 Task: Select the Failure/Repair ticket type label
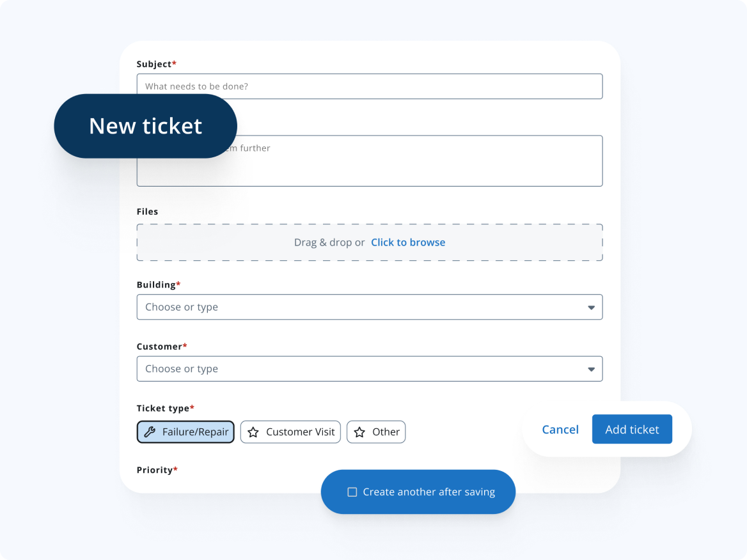195,432
